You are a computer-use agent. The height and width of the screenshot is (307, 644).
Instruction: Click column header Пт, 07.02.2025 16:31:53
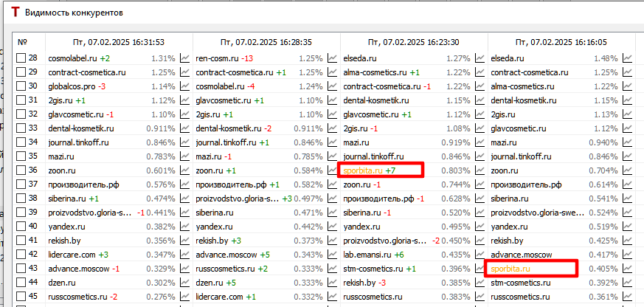[x=119, y=42]
